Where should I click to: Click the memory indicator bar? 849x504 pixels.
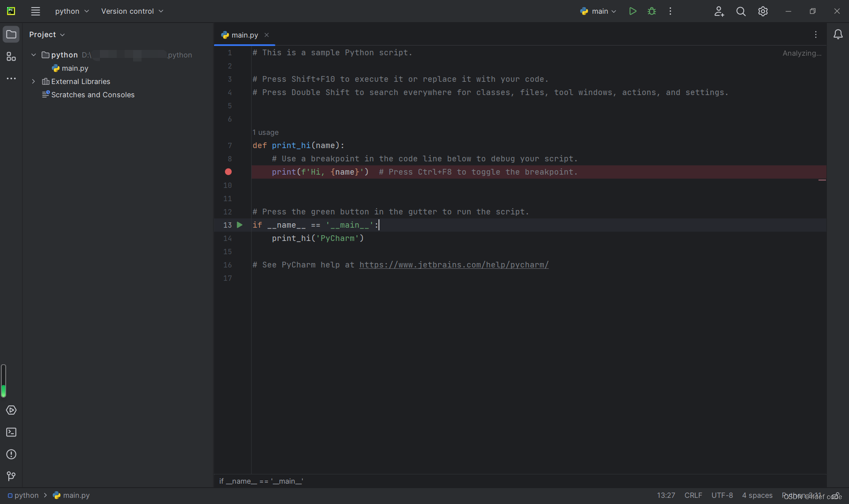point(4,381)
